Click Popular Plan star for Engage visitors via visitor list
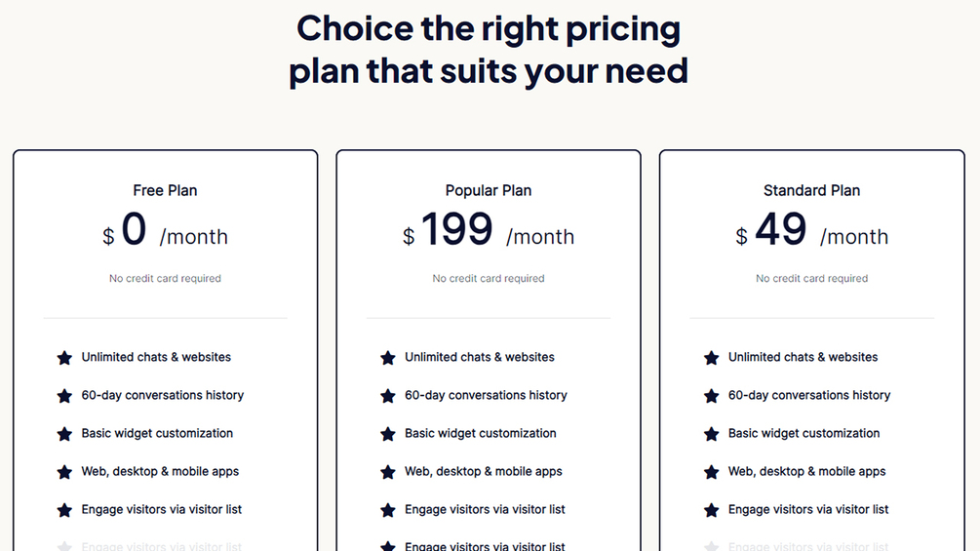The image size is (980, 551). point(388,510)
